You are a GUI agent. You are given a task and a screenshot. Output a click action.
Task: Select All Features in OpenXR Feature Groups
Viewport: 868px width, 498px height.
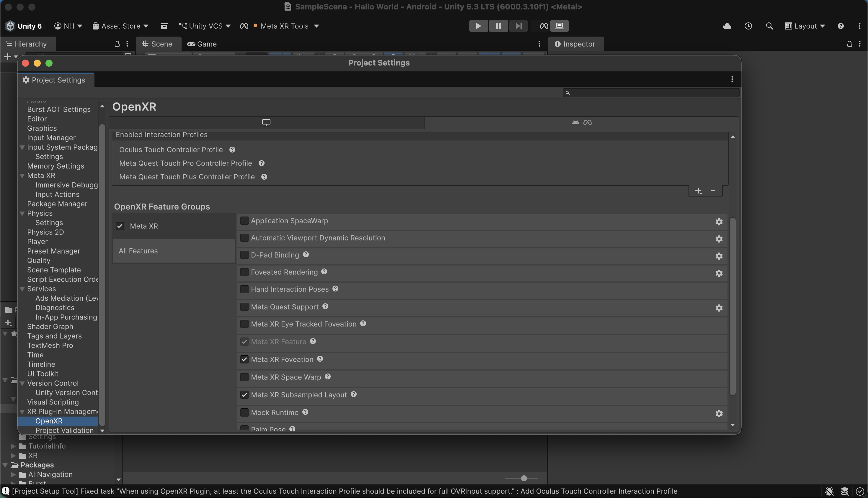coord(138,251)
